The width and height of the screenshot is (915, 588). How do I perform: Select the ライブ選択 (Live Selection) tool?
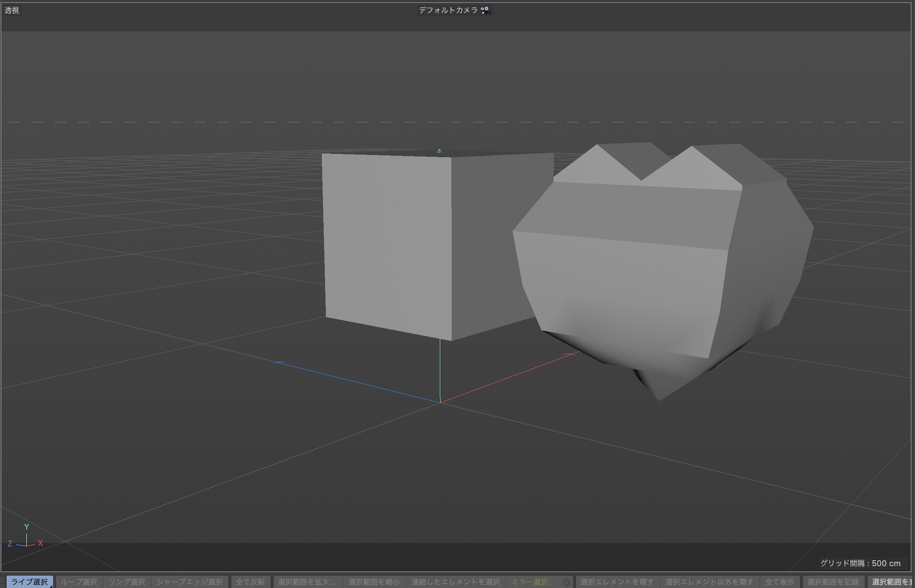[x=29, y=582]
